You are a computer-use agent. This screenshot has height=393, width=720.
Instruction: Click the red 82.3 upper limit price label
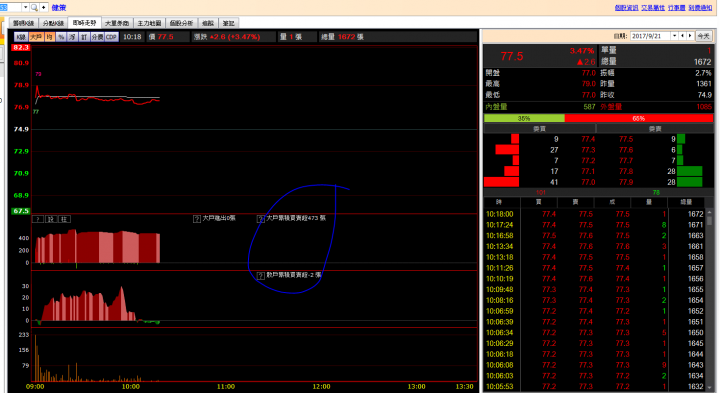click(21, 47)
